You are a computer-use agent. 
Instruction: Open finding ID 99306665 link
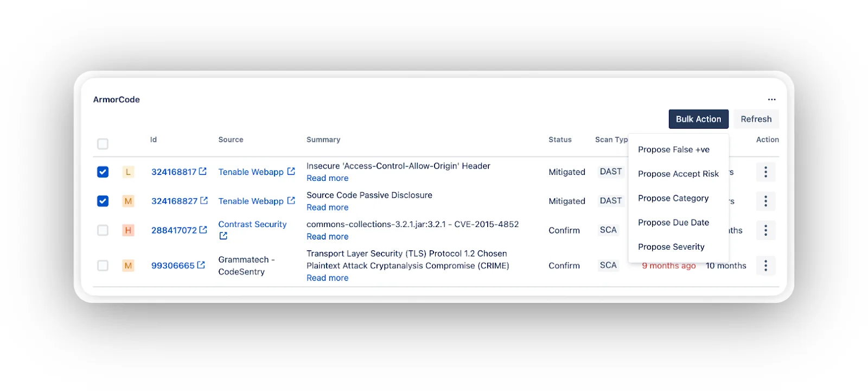click(x=173, y=266)
